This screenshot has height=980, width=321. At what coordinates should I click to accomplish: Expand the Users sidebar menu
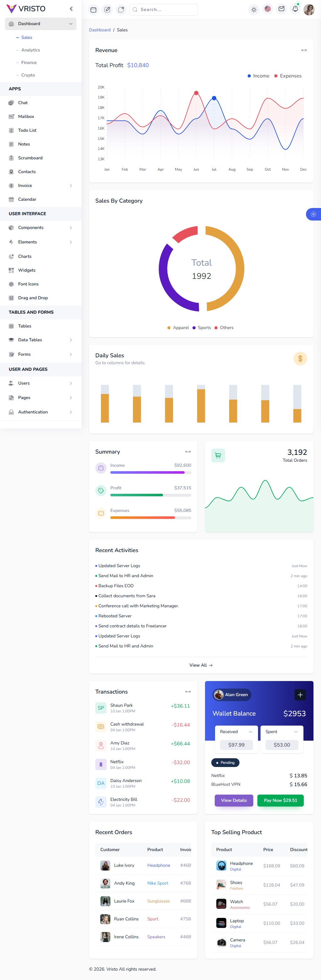[x=41, y=383]
